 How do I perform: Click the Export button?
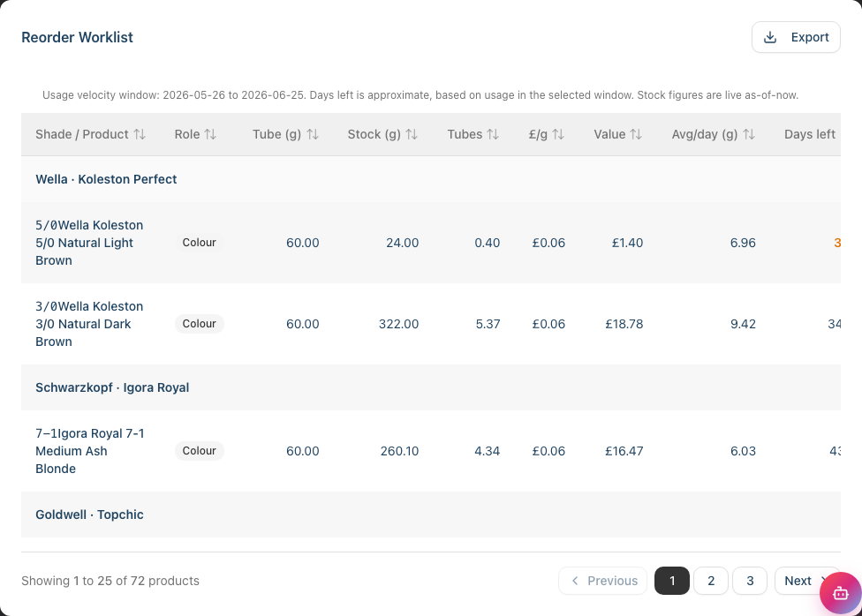coord(796,37)
